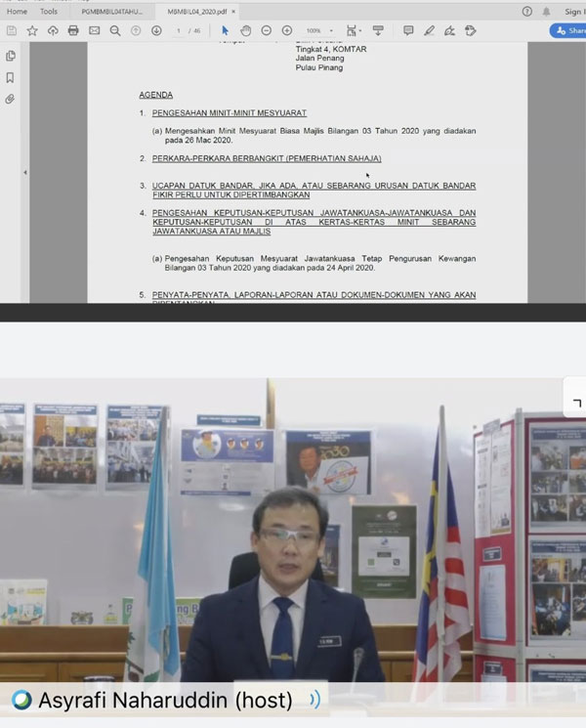The image size is (586, 728).
Task: Click 'Tingkat 4, KOMTAR' address line
Action: click(x=331, y=49)
